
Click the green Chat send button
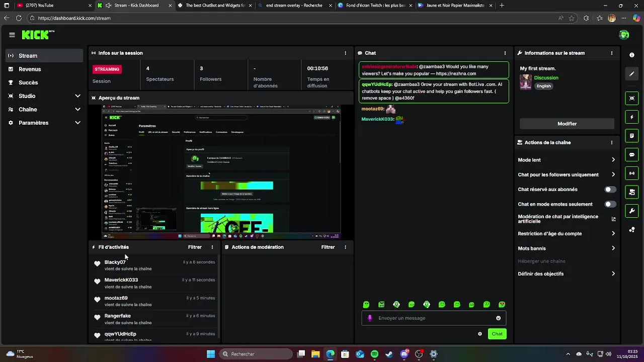pyautogui.click(x=497, y=334)
